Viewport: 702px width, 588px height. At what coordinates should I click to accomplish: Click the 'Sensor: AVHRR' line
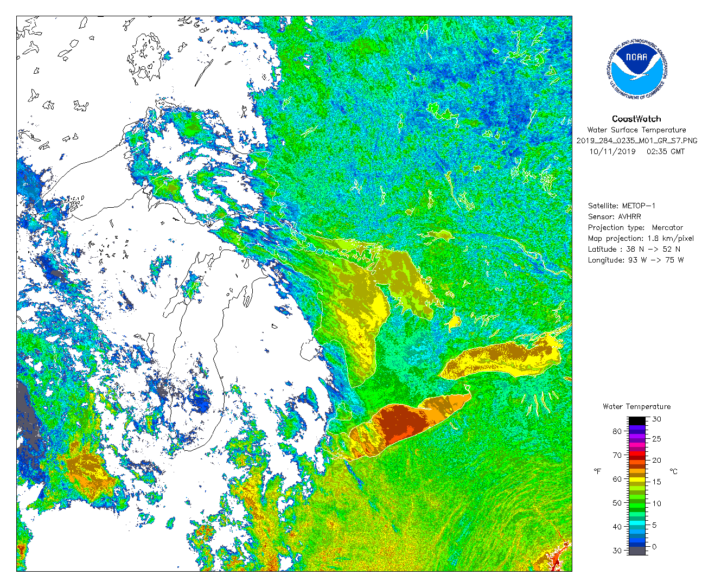tap(614, 217)
